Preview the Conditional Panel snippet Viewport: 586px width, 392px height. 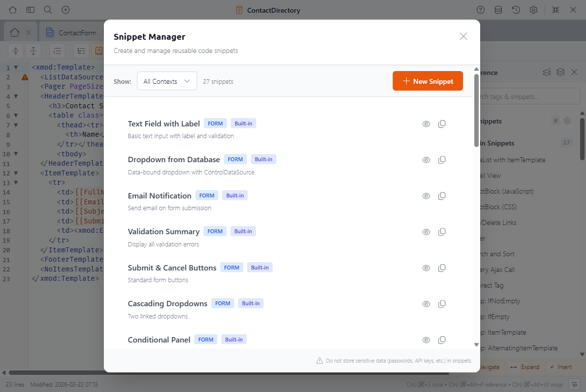[x=426, y=340]
